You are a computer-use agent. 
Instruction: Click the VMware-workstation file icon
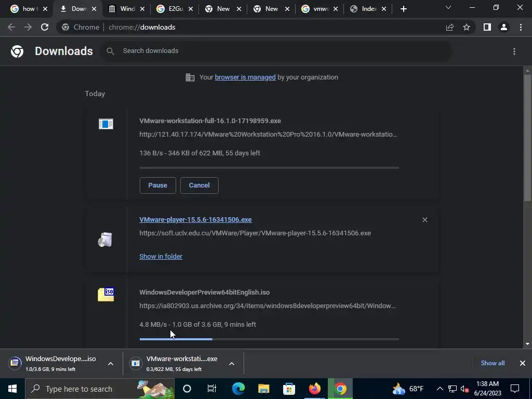click(106, 124)
